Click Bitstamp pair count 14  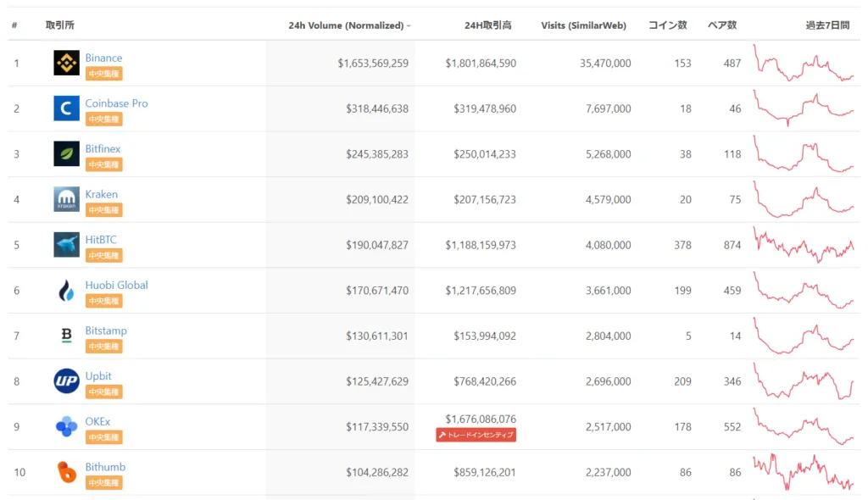[x=735, y=336]
